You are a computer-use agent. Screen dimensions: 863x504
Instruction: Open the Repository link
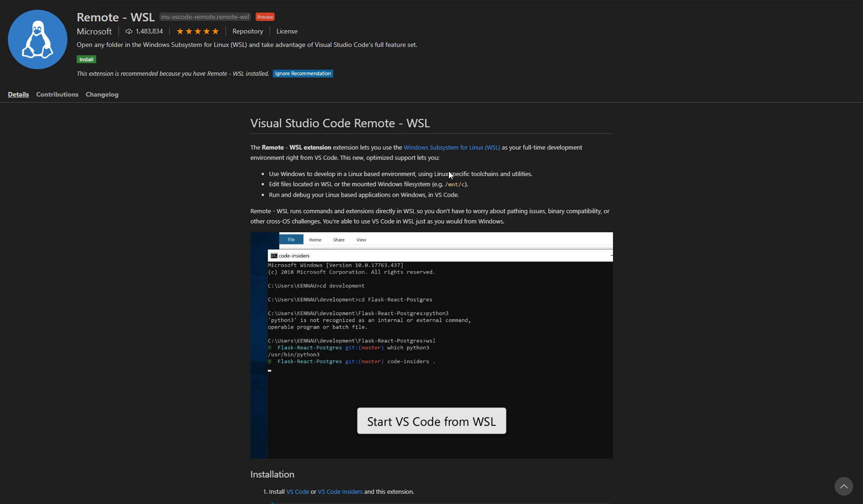pos(248,31)
